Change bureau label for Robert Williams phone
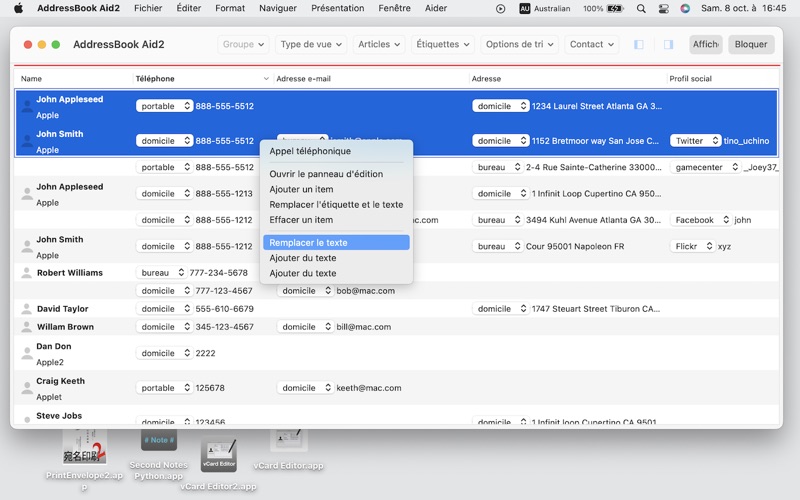The width and height of the screenshot is (800, 500). 161,273
